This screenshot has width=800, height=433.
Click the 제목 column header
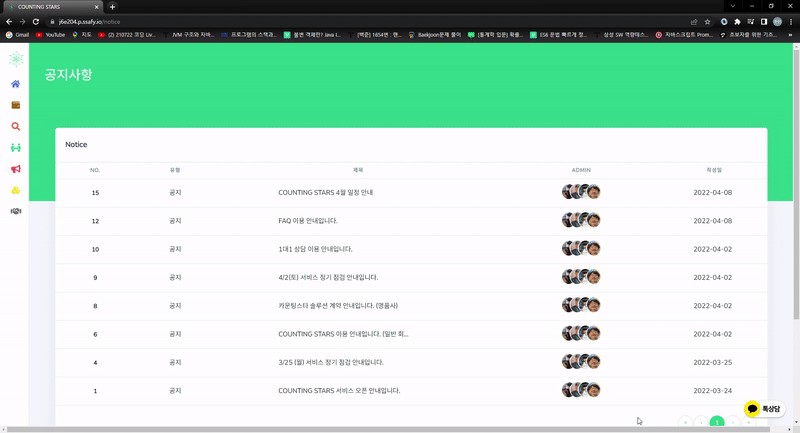(358, 170)
